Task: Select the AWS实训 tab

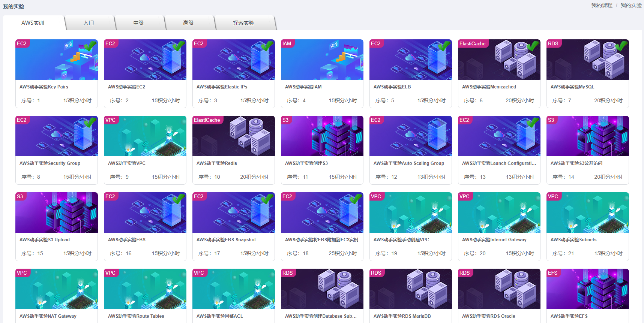Action: point(33,23)
